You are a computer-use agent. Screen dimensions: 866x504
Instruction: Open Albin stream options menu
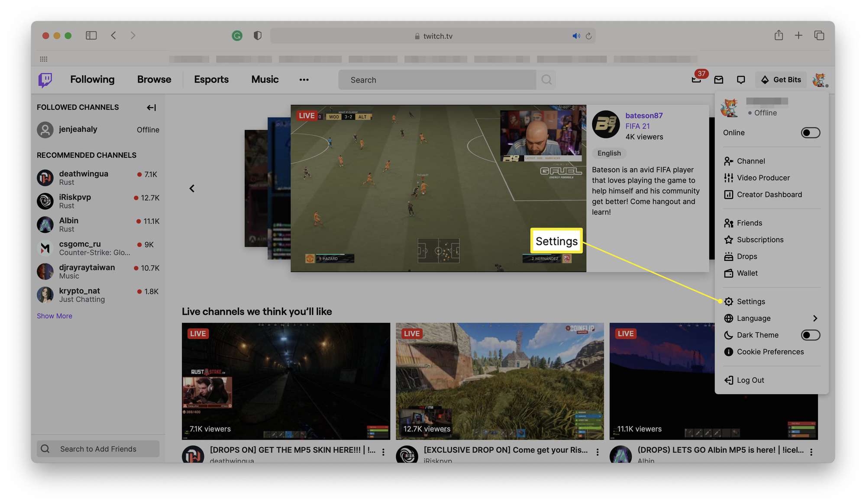pyautogui.click(x=811, y=452)
